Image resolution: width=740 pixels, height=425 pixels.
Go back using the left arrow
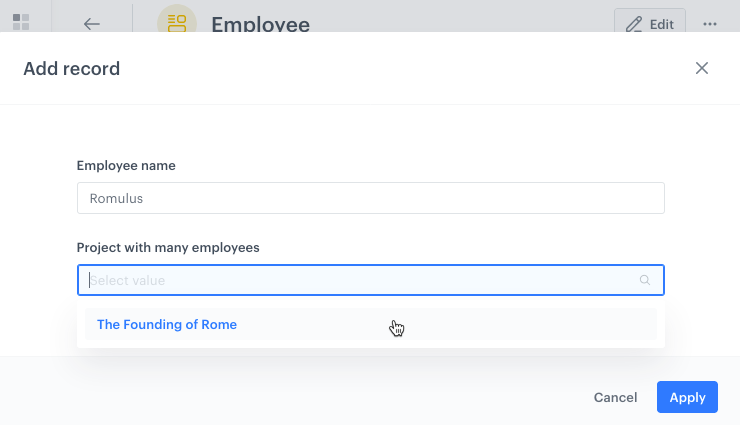[x=92, y=24]
